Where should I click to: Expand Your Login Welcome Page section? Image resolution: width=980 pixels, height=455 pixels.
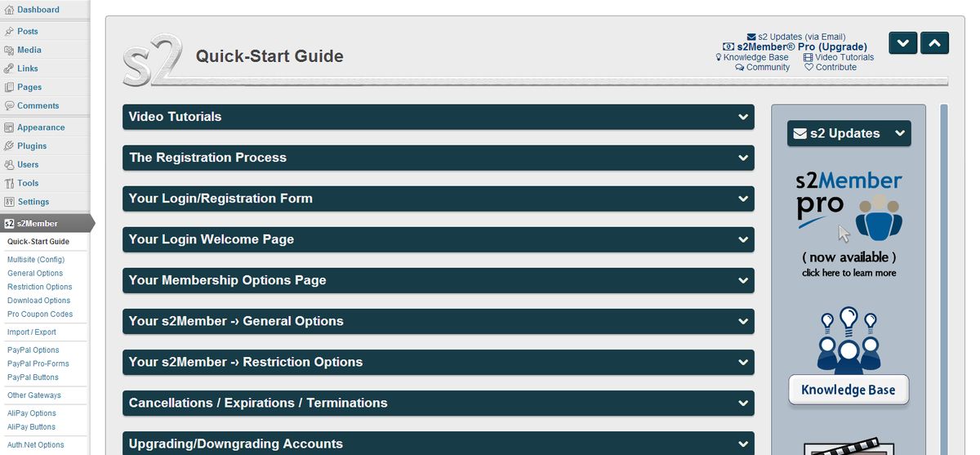coord(438,239)
